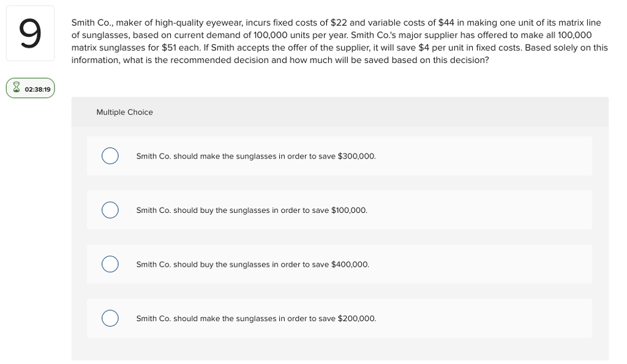Select the radio button for make, save $300,000
The height and width of the screenshot is (364, 627).
click(x=110, y=156)
